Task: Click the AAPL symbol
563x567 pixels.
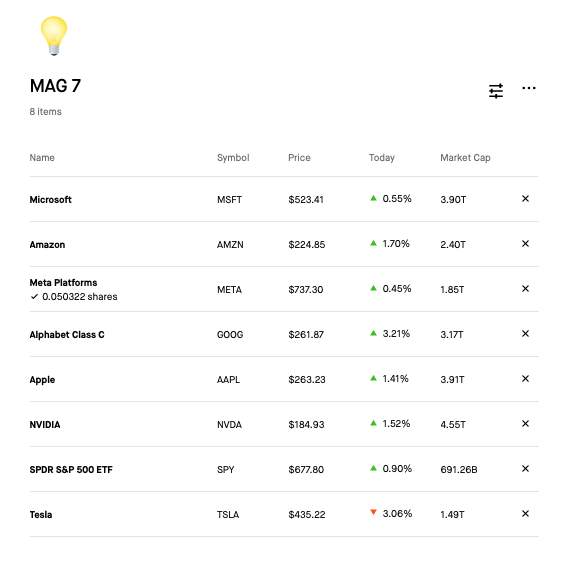Action: click(228, 380)
